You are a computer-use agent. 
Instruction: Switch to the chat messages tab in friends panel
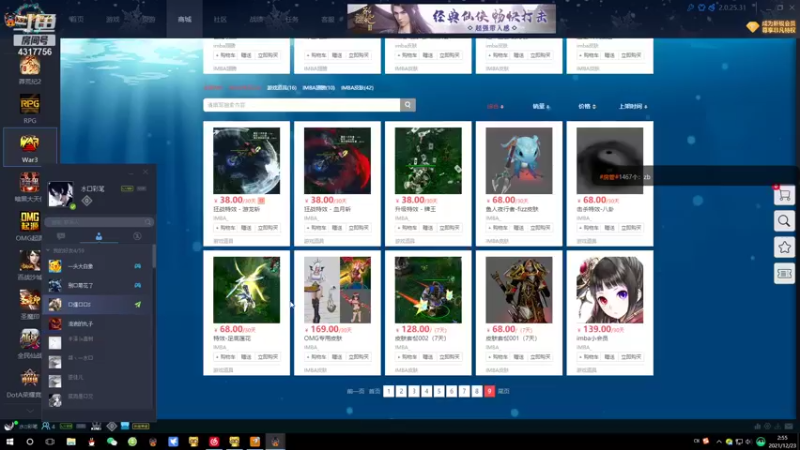click(x=61, y=236)
